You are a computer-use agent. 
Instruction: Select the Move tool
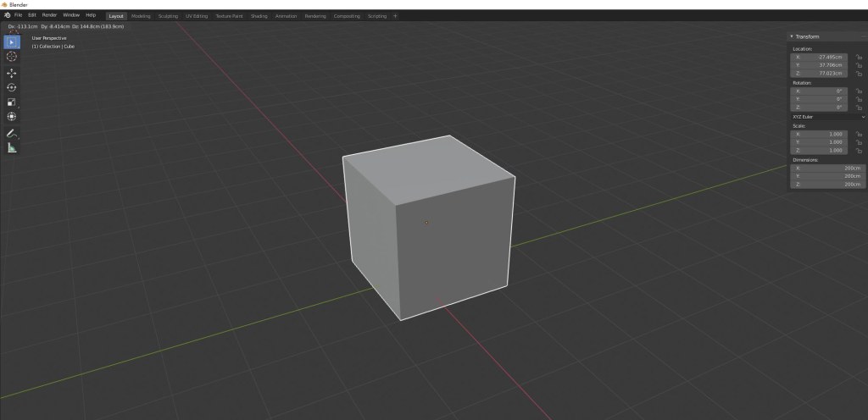click(x=12, y=73)
